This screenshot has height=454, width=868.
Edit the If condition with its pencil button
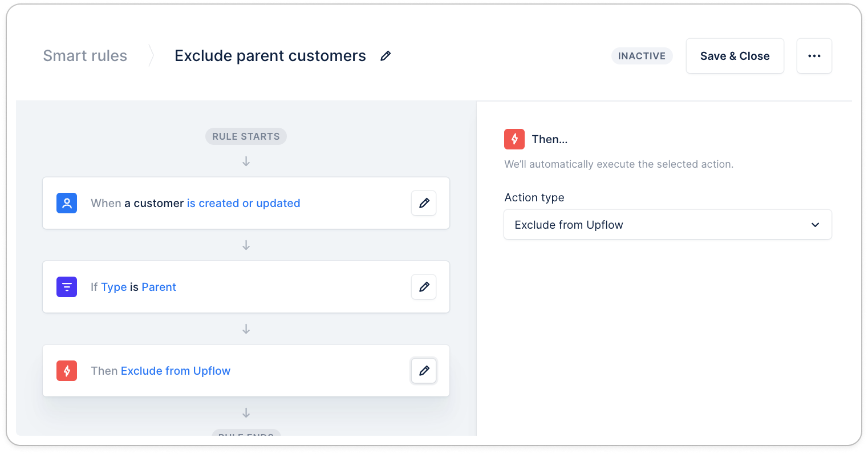[424, 287]
